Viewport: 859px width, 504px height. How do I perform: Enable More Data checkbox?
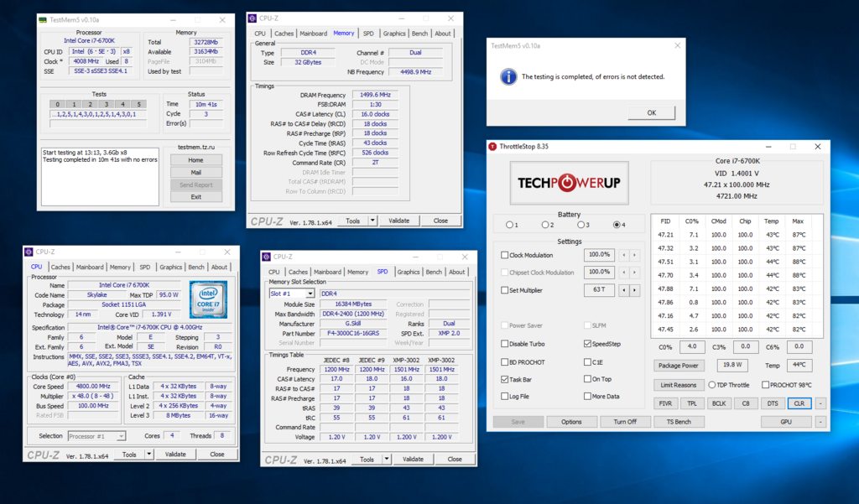click(587, 396)
